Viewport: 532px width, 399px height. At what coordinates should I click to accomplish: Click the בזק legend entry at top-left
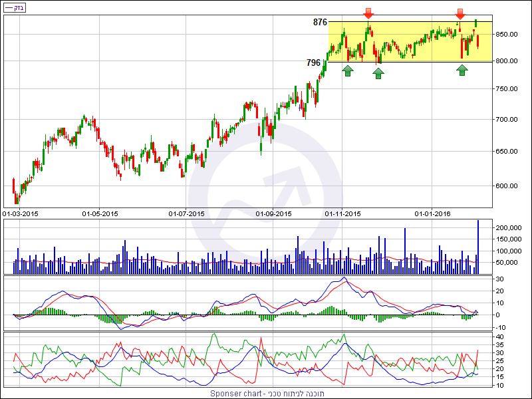pos(14,7)
